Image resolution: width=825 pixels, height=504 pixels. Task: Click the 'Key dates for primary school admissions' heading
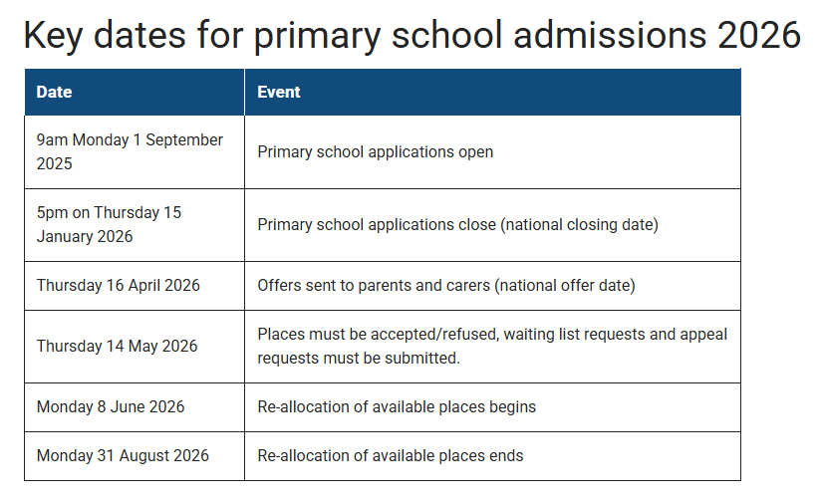click(x=411, y=35)
